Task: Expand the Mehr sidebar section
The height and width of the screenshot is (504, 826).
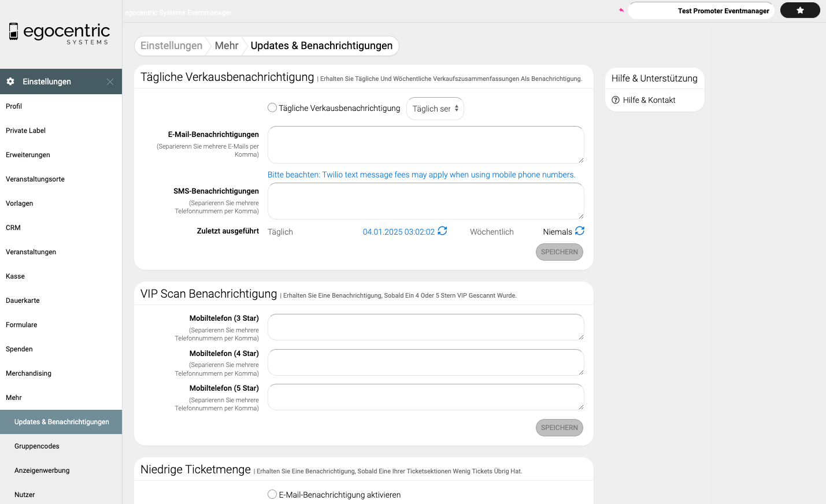Action: pos(14,398)
